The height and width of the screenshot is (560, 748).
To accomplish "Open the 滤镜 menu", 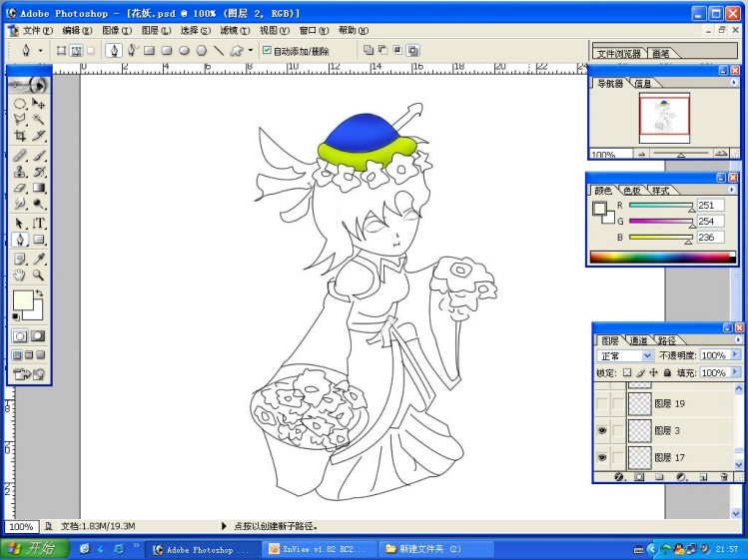I will 235,31.
